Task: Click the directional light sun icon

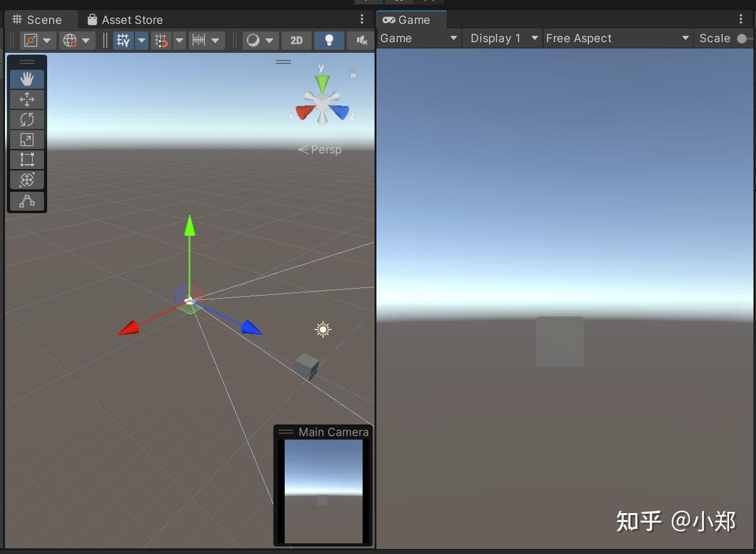Action: click(x=323, y=330)
